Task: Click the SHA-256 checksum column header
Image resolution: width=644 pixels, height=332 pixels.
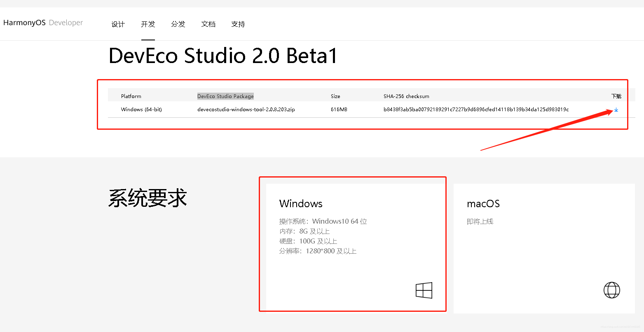Action: click(x=406, y=96)
